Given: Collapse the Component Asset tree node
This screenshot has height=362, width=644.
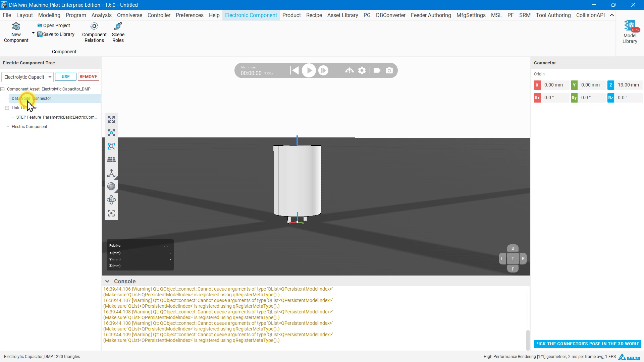Looking at the screenshot, I should 3,89.
